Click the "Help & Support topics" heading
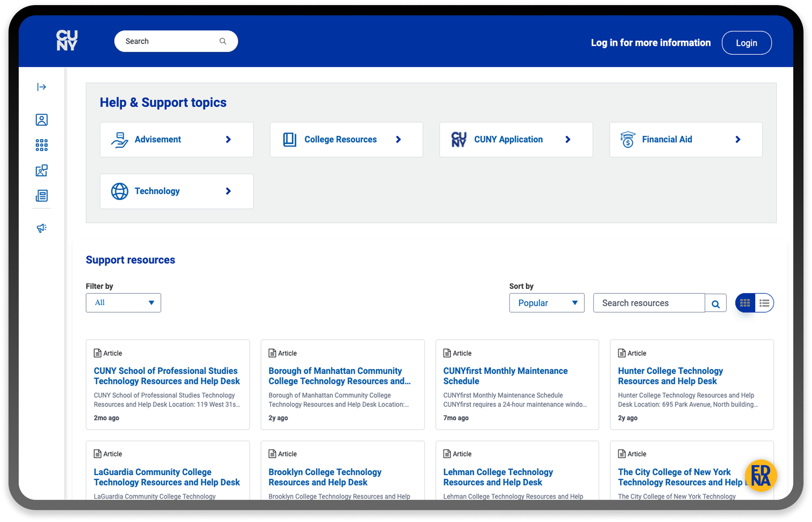This screenshot has width=812, height=522. click(163, 103)
